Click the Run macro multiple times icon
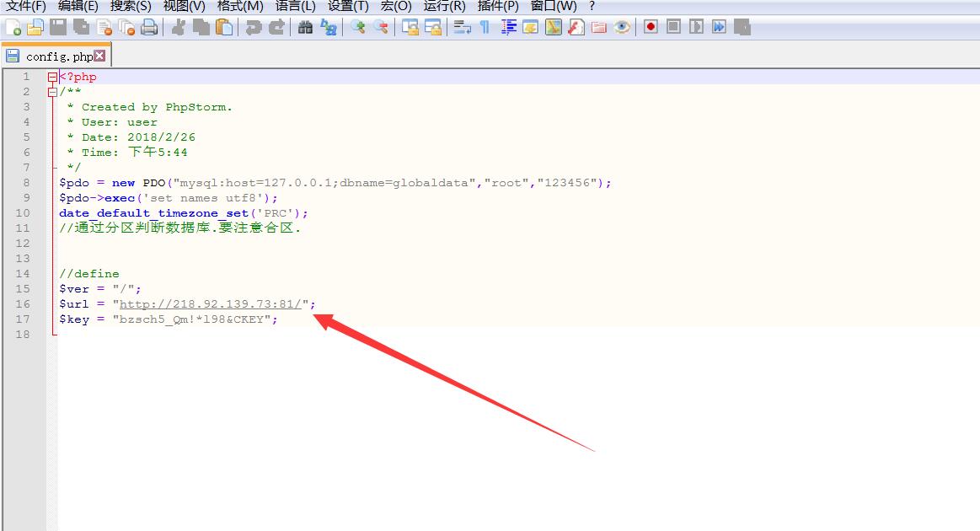980x531 pixels. click(x=719, y=27)
